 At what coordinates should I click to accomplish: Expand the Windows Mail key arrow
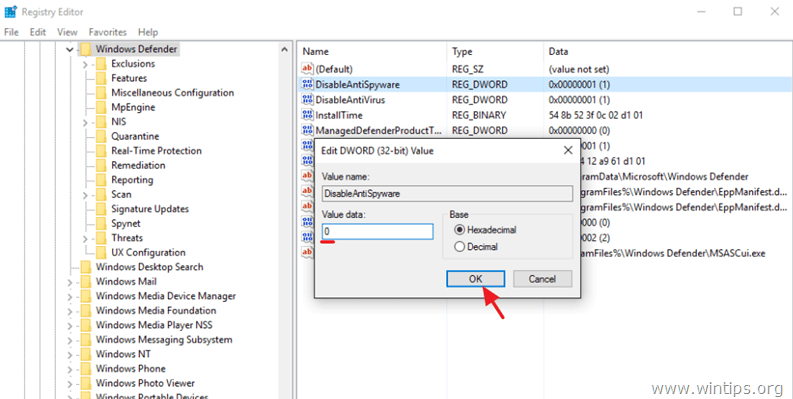pyautogui.click(x=70, y=282)
